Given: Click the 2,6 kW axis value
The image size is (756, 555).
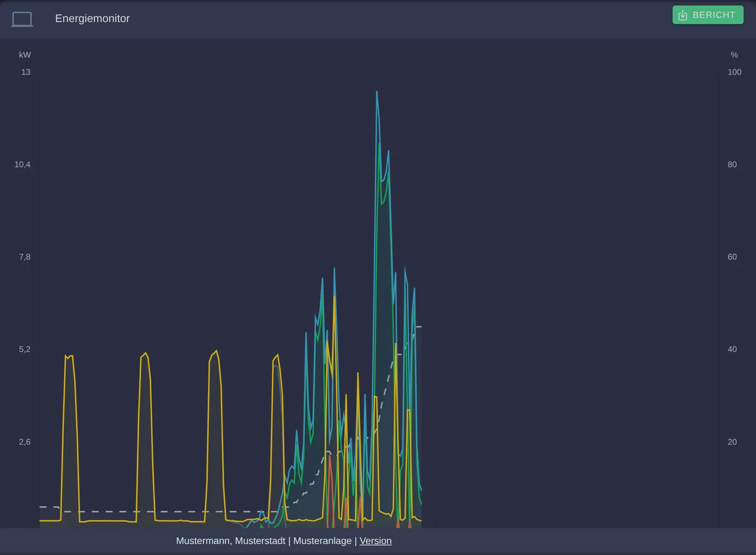Looking at the screenshot, I should coord(25,442).
